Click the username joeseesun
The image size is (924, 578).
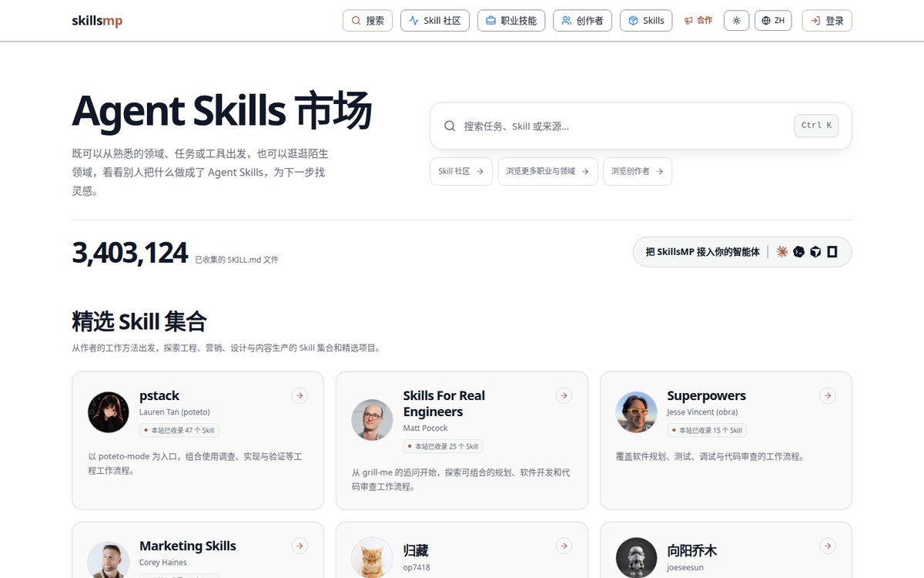coord(685,567)
